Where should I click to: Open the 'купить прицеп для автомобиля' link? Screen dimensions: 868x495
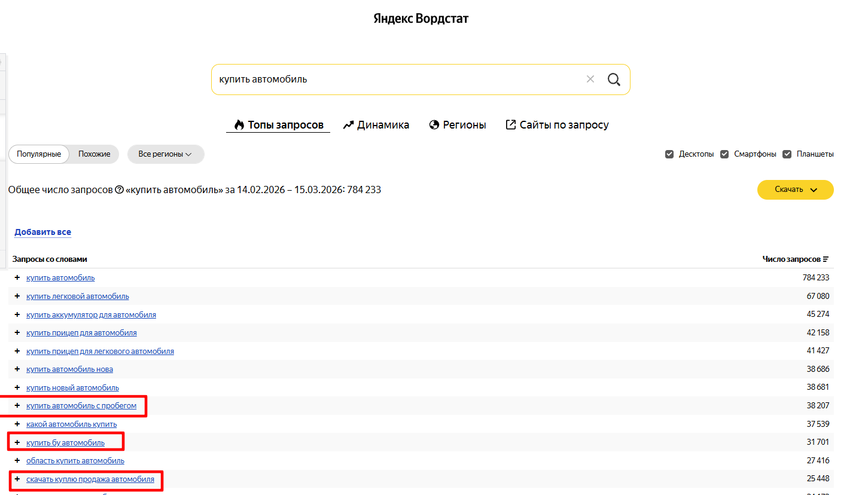tap(81, 332)
